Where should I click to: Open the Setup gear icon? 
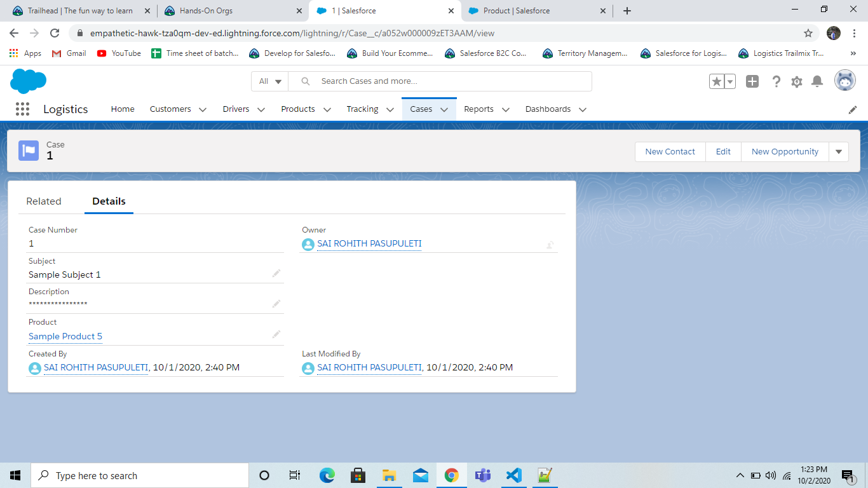[x=797, y=81]
